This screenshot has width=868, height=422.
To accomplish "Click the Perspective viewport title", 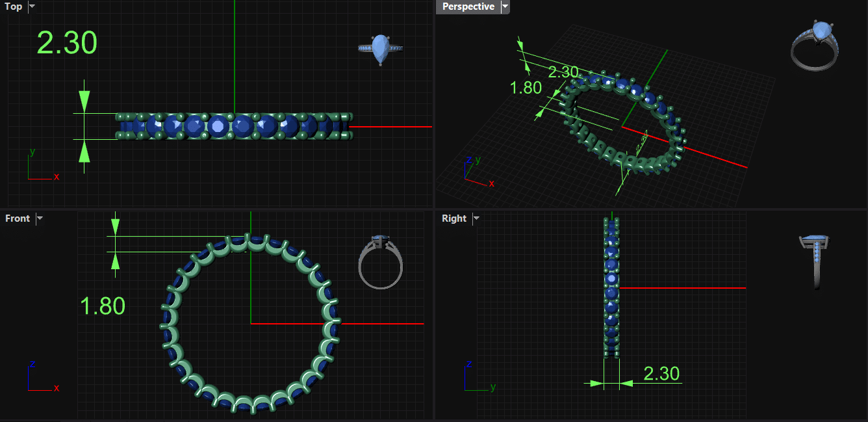I will [468, 7].
